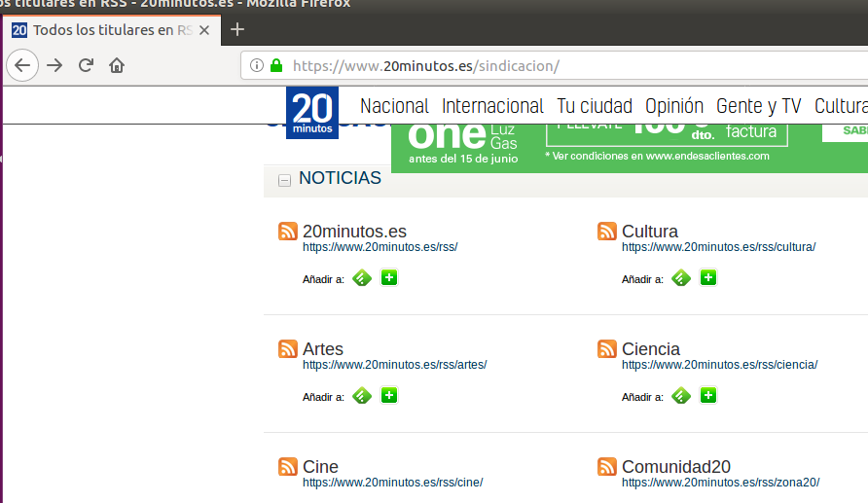The height and width of the screenshot is (503, 868).
Task: Click RSS icon beside Cultura feed
Action: [x=607, y=231]
